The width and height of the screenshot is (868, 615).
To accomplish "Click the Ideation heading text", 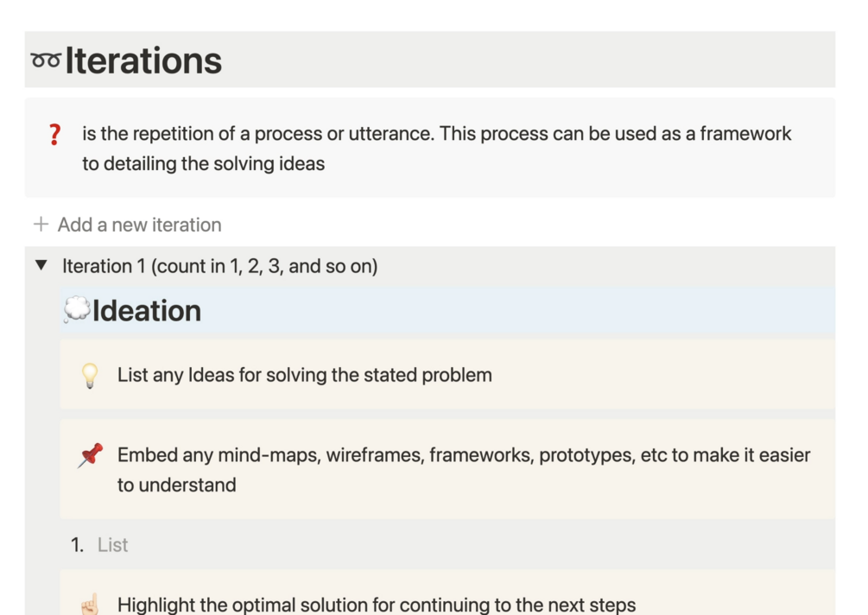I will click(x=147, y=311).
